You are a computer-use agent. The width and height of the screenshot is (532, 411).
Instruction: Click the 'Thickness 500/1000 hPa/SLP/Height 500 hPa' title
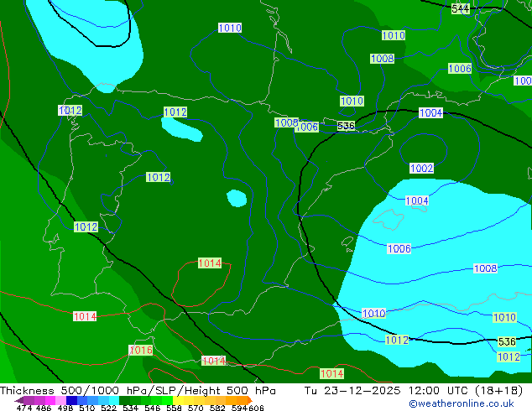pos(138,391)
